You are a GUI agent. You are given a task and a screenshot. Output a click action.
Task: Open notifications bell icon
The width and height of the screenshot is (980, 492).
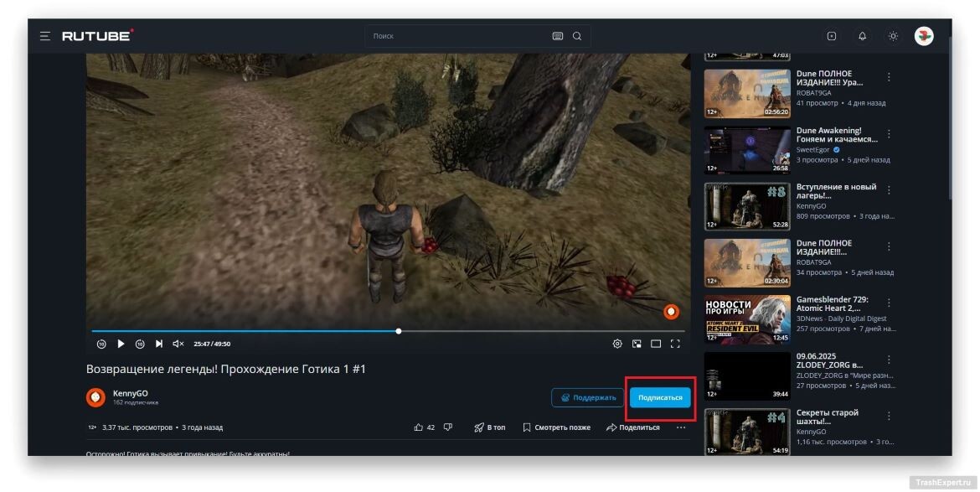(862, 36)
